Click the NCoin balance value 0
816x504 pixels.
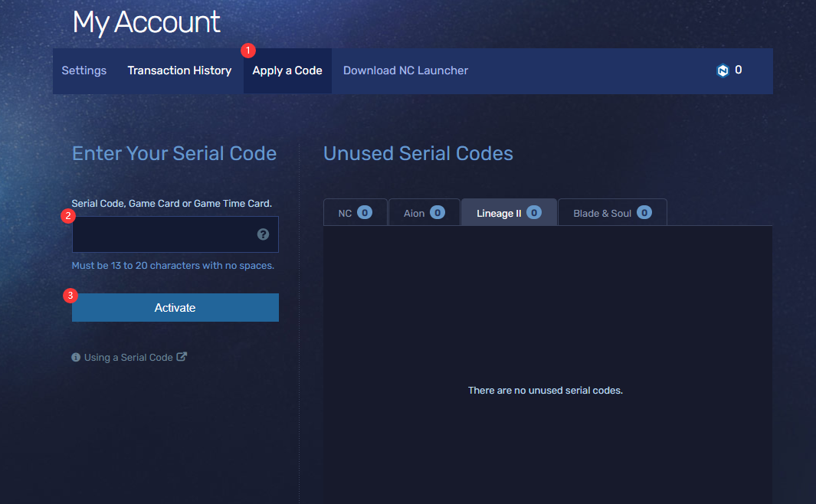click(x=739, y=70)
